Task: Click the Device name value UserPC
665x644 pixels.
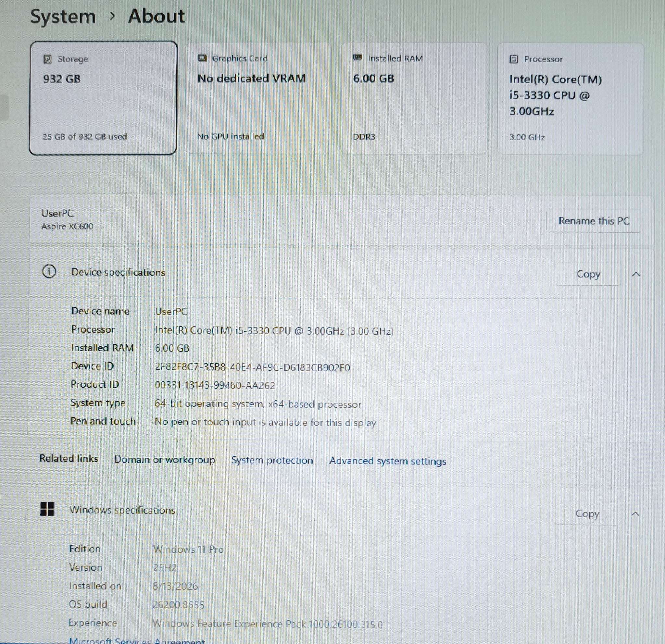Action: 171,311
